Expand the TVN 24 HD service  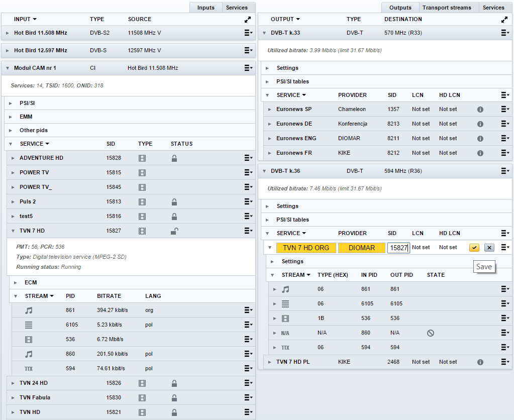13,383
